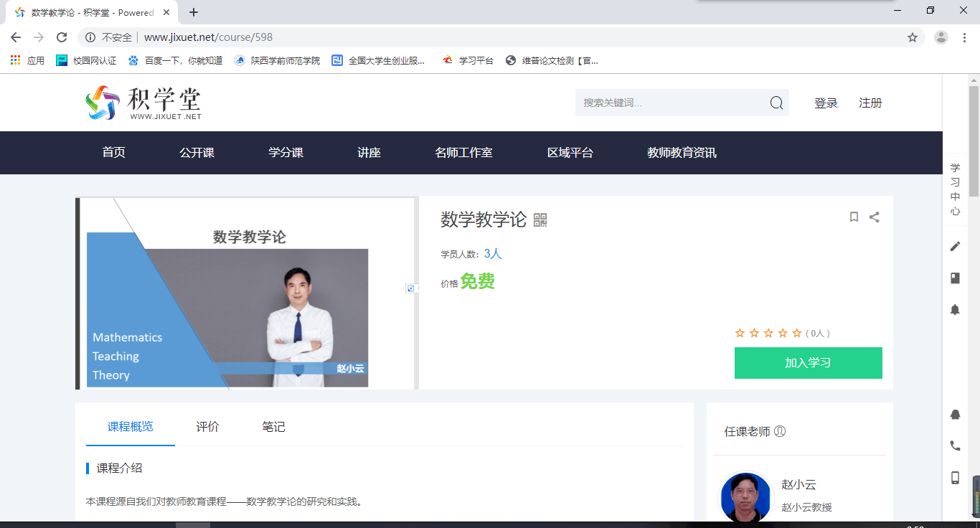
Task: Click the 数学教学论 course cover thumbnail
Action: (246, 293)
